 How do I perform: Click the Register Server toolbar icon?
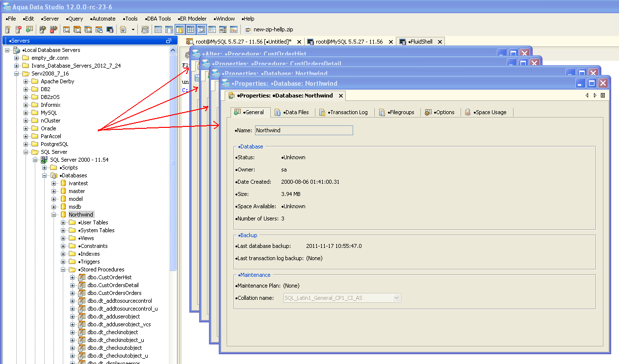pos(8,29)
